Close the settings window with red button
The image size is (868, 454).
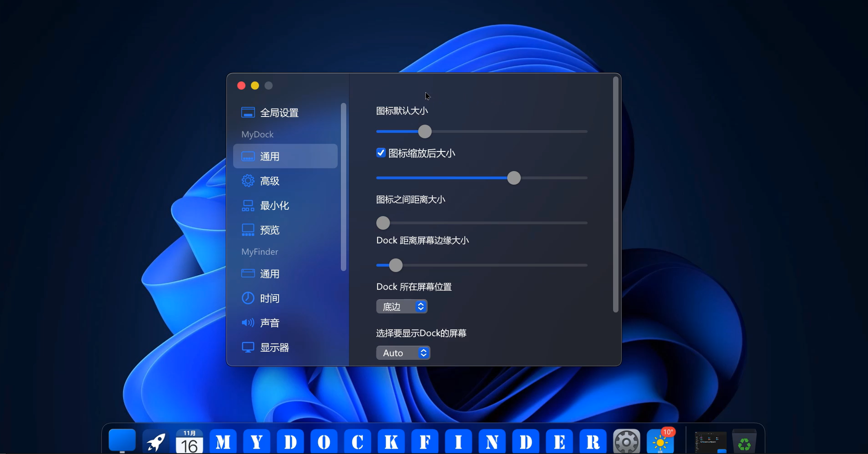coord(241,86)
